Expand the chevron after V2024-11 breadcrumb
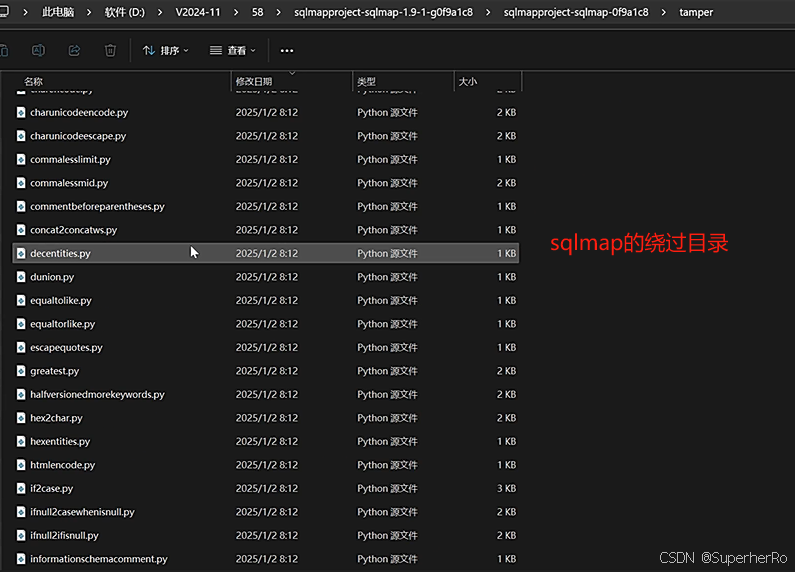This screenshot has height=572, width=795. (236, 12)
